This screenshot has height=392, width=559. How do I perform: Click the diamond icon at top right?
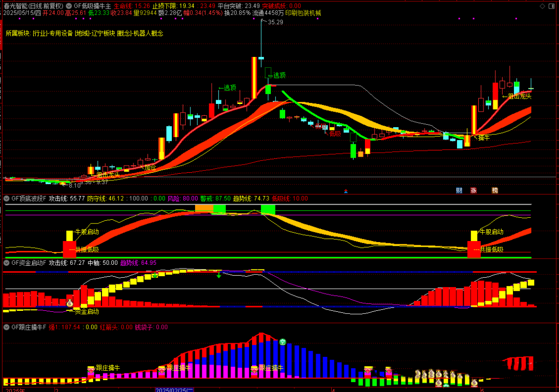point(542,6)
